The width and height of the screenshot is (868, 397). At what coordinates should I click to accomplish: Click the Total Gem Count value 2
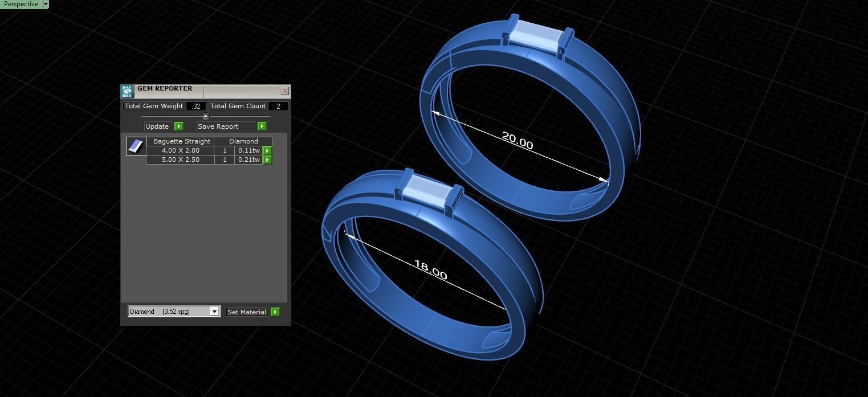[278, 107]
